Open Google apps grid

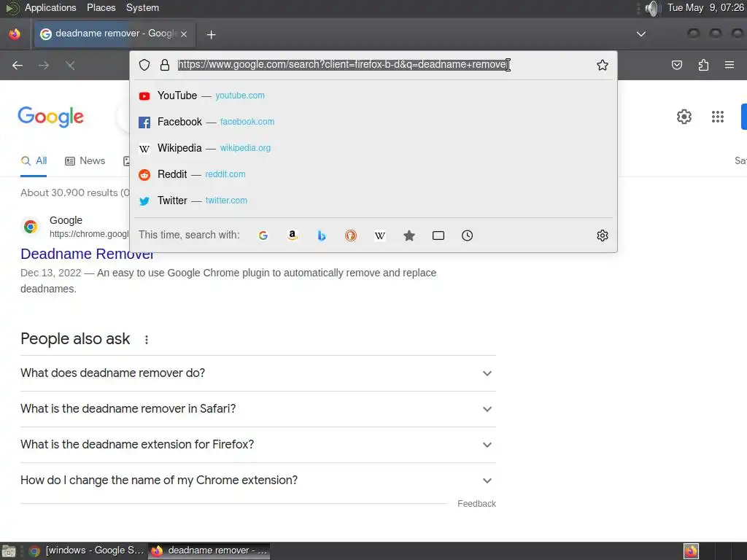coord(718,117)
